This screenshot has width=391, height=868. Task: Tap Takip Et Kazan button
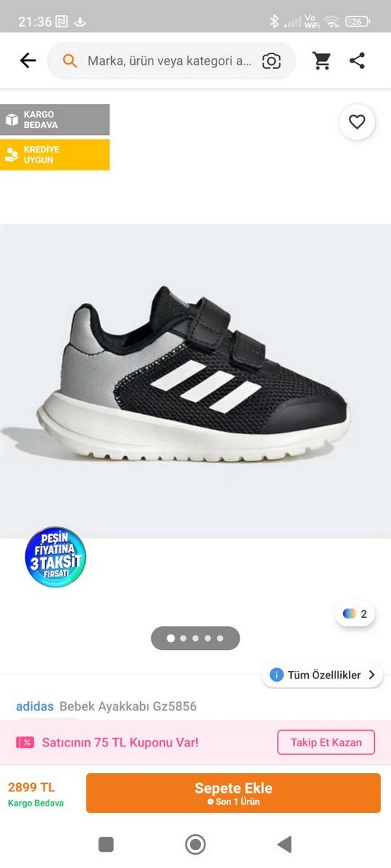click(x=326, y=742)
